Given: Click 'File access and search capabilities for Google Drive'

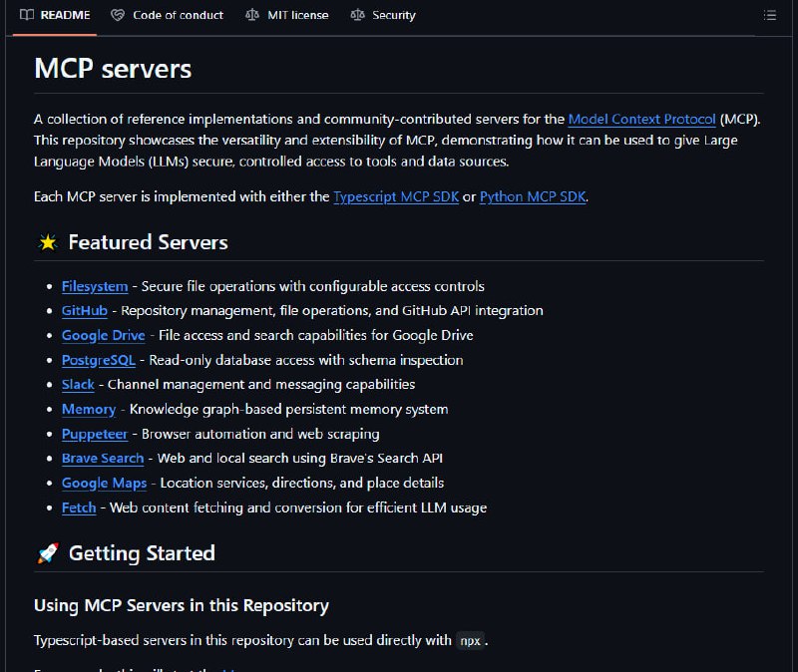Looking at the screenshot, I should [315, 336].
